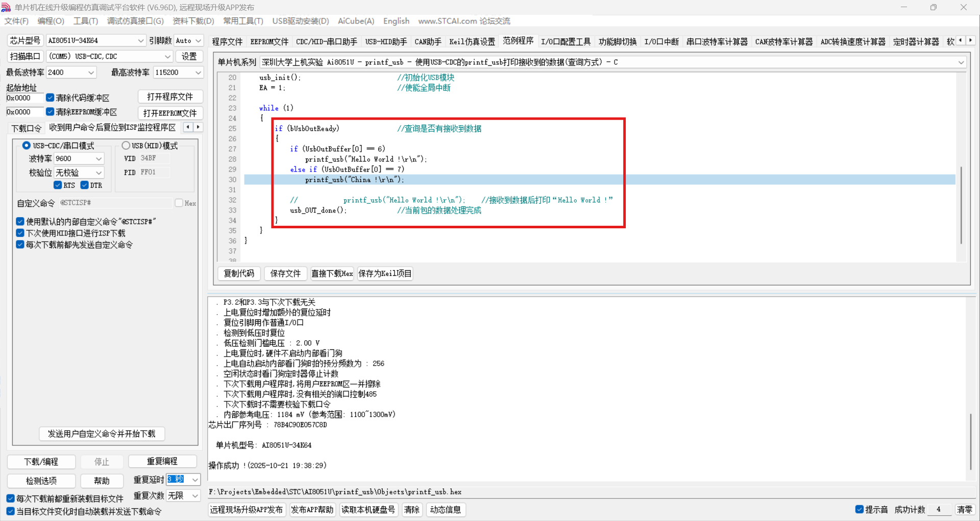Expand the 芯片型号 AI8051U-34K64 dropdown
980x521 pixels.
140,40
